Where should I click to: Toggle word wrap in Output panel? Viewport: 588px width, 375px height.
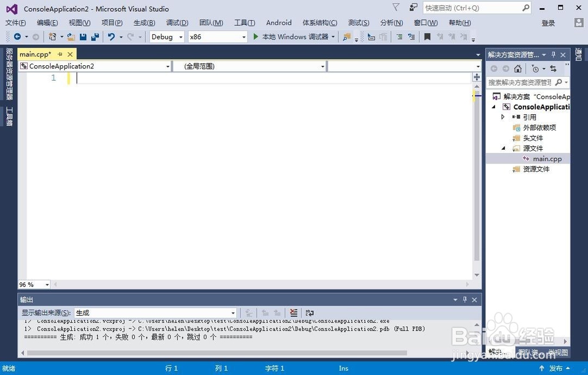click(x=309, y=313)
